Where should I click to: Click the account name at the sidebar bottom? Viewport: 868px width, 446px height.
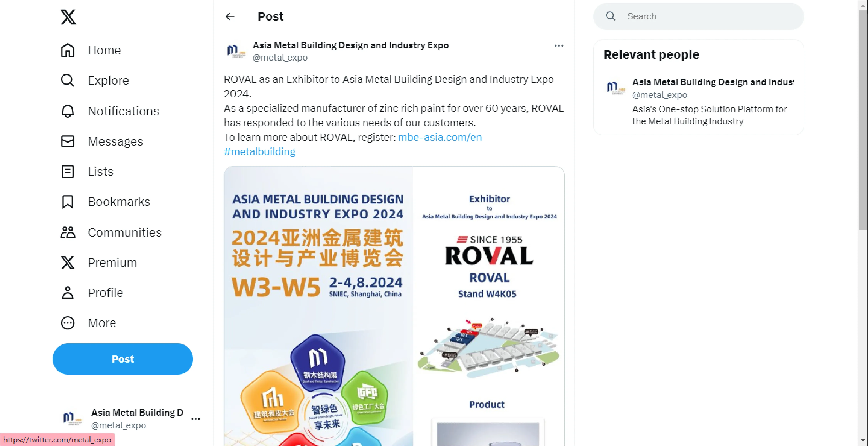pos(137,413)
